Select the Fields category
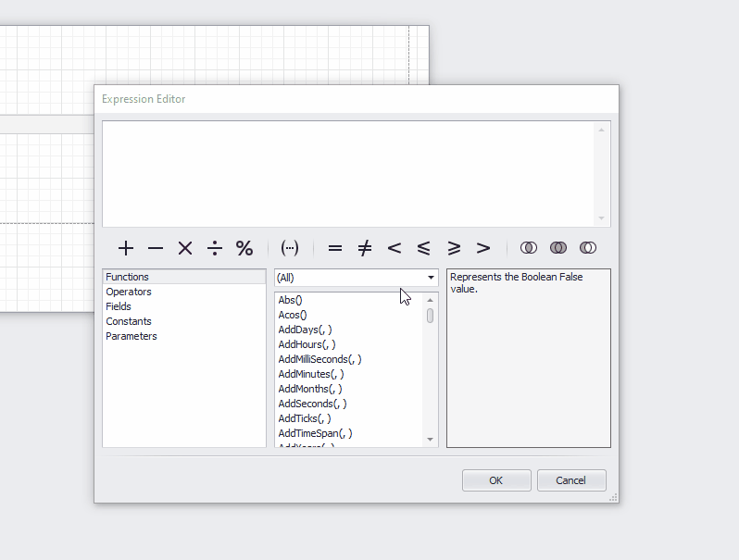This screenshot has width=739, height=560. (x=183, y=306)
